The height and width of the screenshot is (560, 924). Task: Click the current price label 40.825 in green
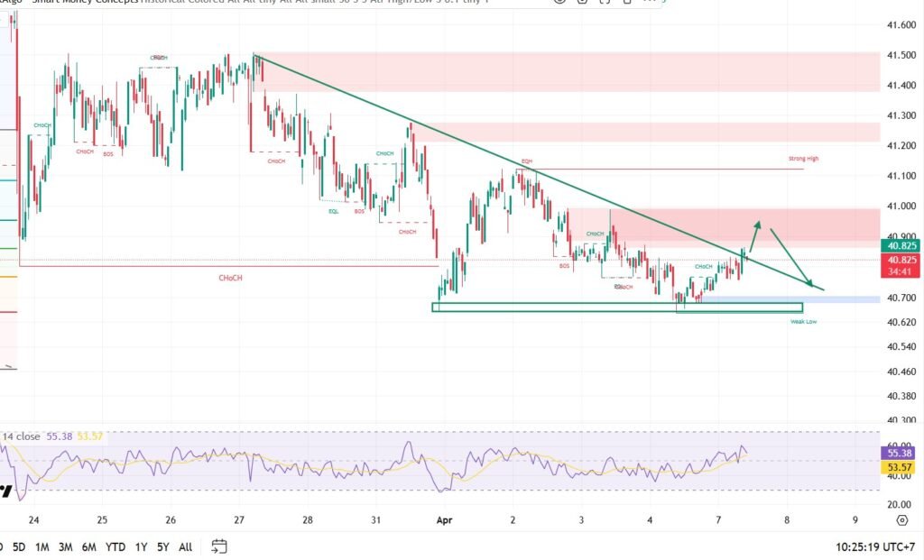coord(901,245)
